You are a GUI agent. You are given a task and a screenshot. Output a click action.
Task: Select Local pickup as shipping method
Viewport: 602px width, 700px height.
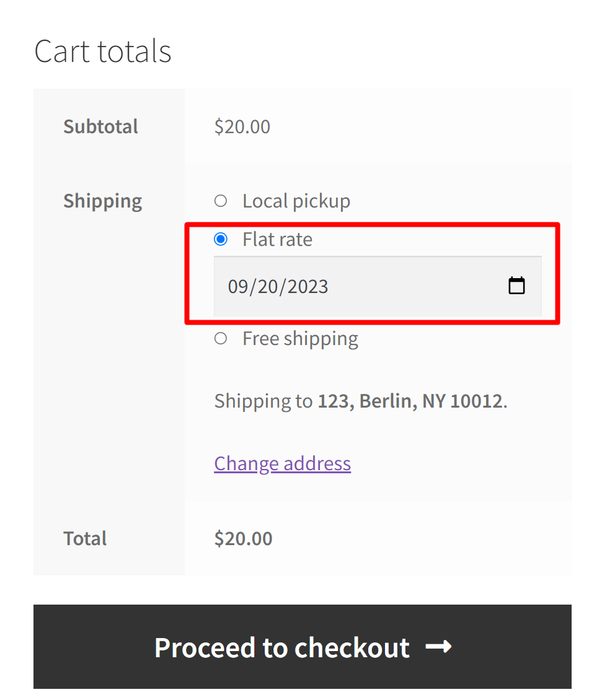point(220,200)
